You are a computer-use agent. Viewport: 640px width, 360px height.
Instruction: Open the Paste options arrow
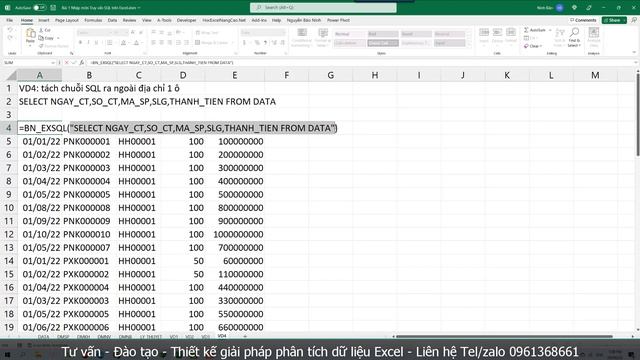tap(30, 45)
